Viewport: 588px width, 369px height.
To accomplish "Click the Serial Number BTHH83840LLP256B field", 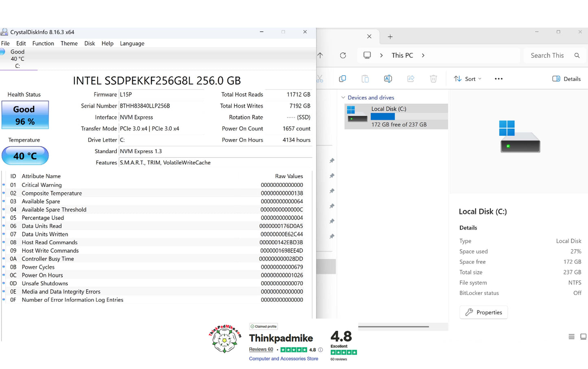I will [162, 106].
